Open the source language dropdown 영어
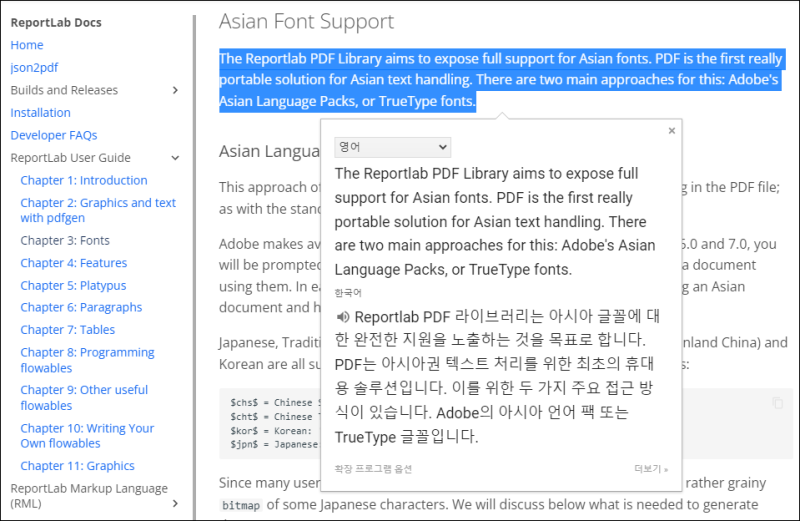This screenshot has width=800, height=521. coord(392,147)
